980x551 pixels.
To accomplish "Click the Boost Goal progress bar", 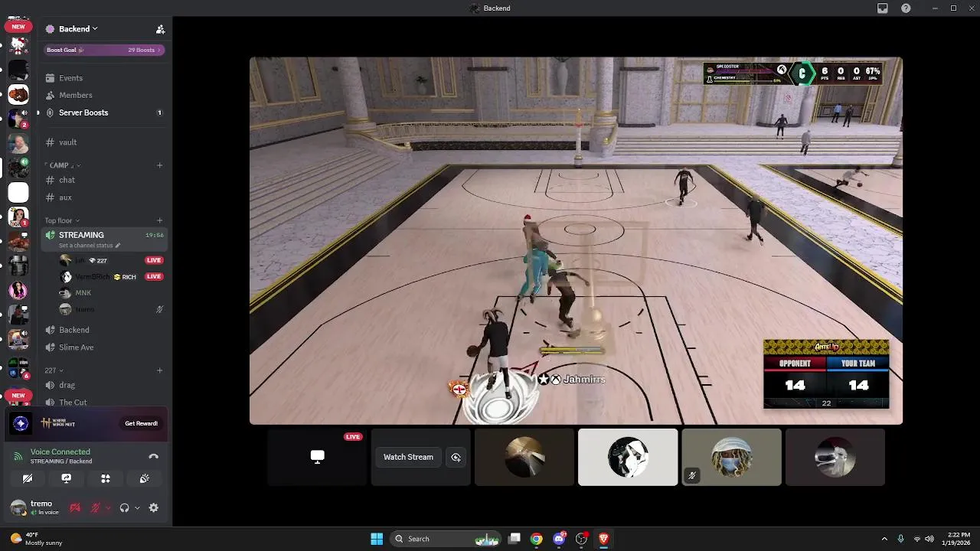I will tap(104, 50).
